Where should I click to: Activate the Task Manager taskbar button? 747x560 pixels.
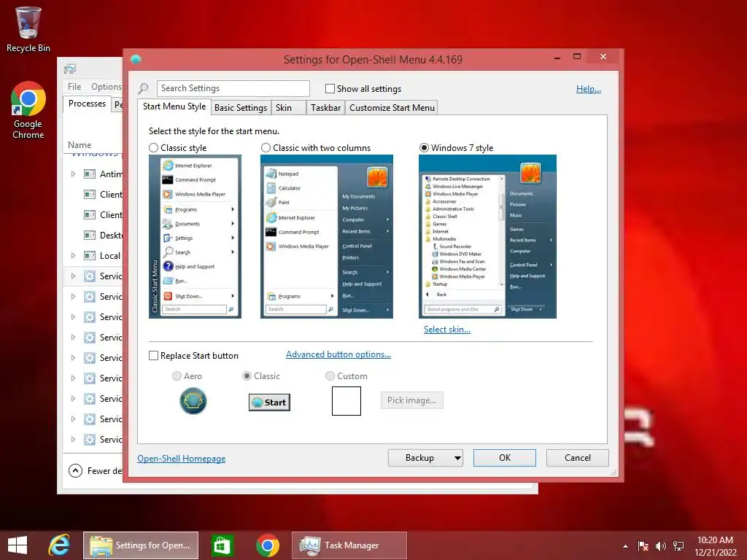[349, 545]
